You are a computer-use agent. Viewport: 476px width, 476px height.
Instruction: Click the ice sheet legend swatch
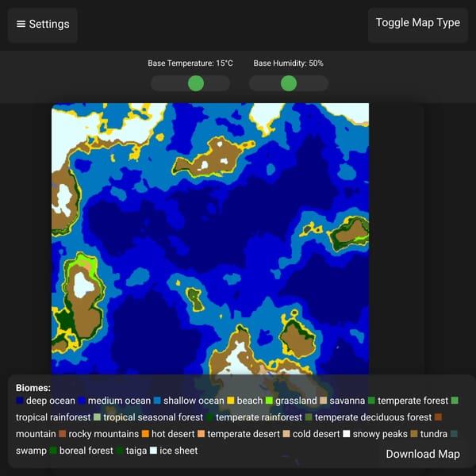153,451
